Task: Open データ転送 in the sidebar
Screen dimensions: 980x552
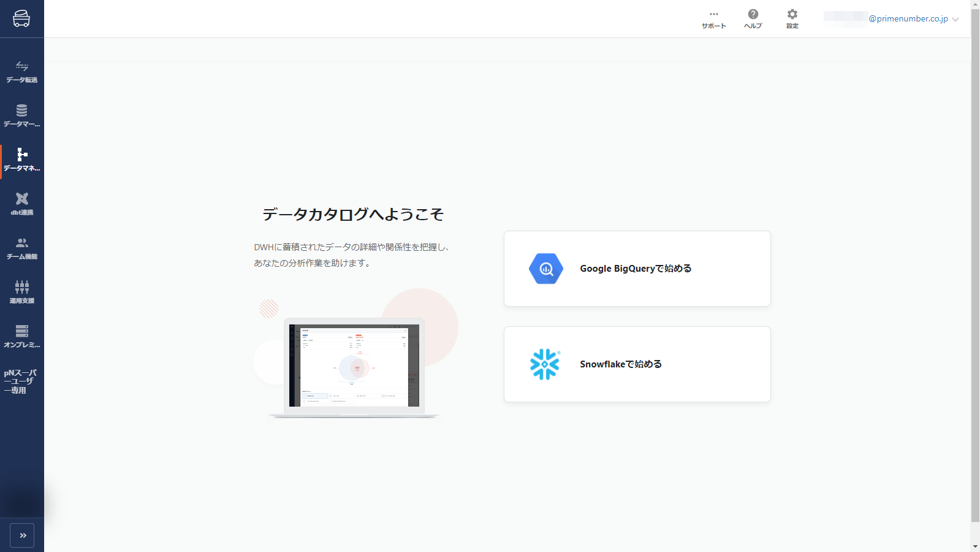Action: pos(22,73)
